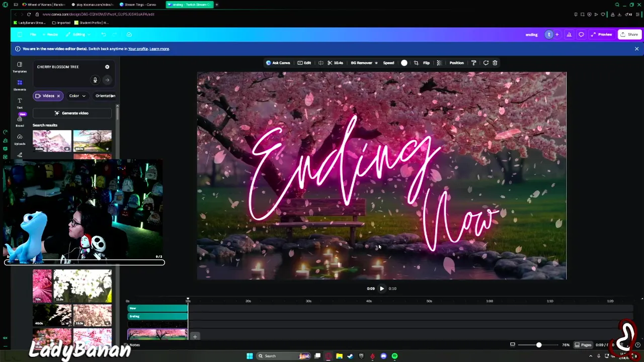Play the video with the play button
Screen dimensions: 644x362
382,289
